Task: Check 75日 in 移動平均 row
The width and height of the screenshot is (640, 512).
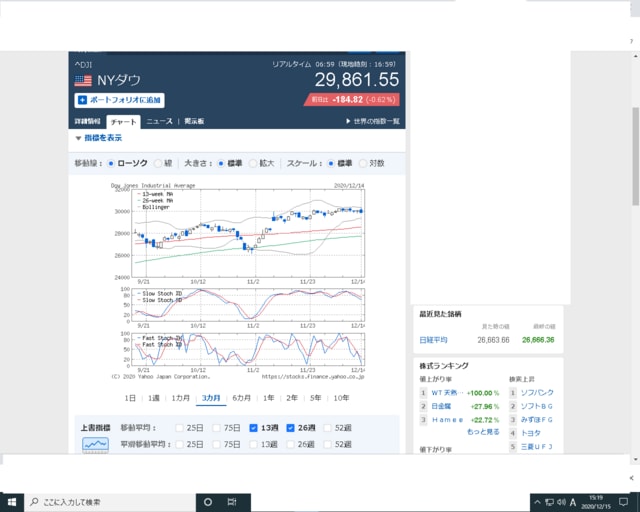Action: click(216, 428)
